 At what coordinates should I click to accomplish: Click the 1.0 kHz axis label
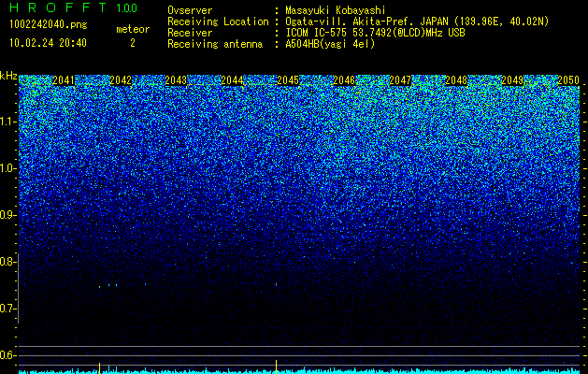[7, 168]
